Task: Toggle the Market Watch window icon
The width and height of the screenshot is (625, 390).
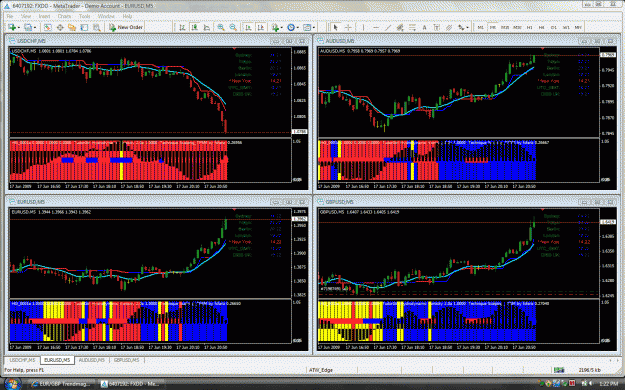Action: pyautogui.click(x=47, y=27)
